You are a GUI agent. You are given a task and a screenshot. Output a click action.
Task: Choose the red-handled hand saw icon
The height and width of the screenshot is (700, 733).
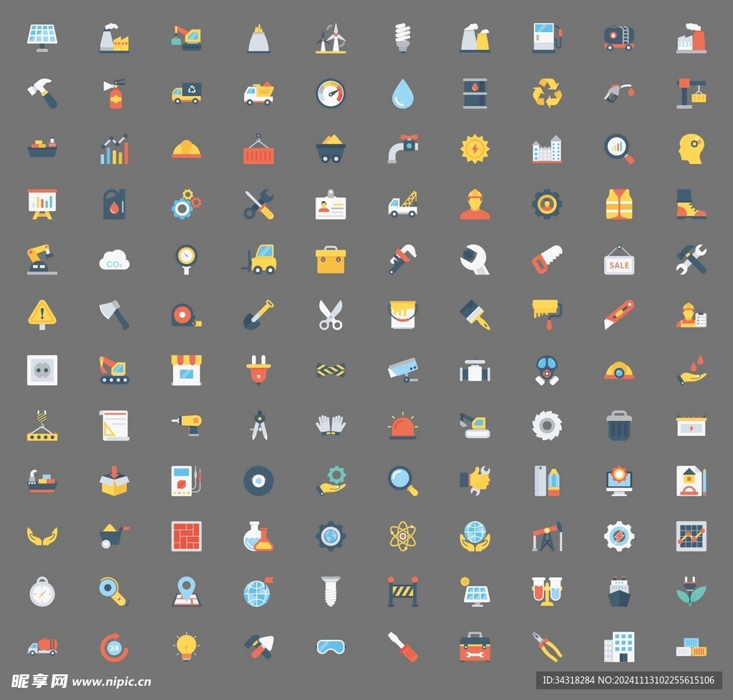(547, 259)
